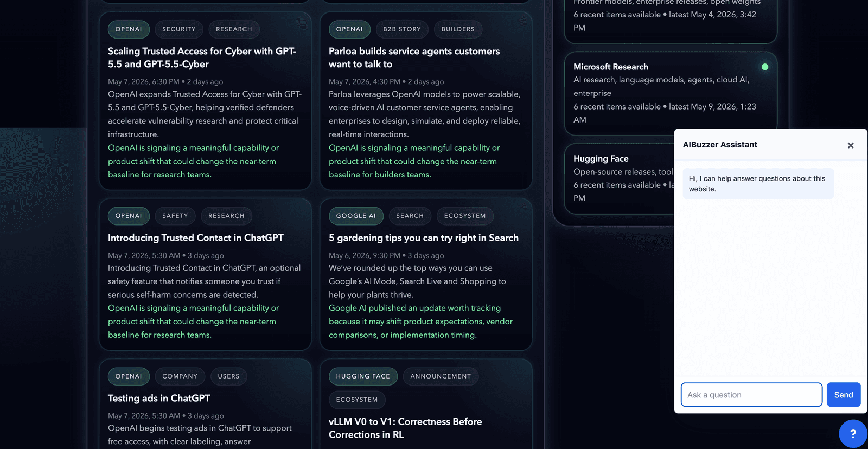Select OPENAI tag on Trusted Contact card
Viewport: 868px width, 449px height.
point(129,216)
